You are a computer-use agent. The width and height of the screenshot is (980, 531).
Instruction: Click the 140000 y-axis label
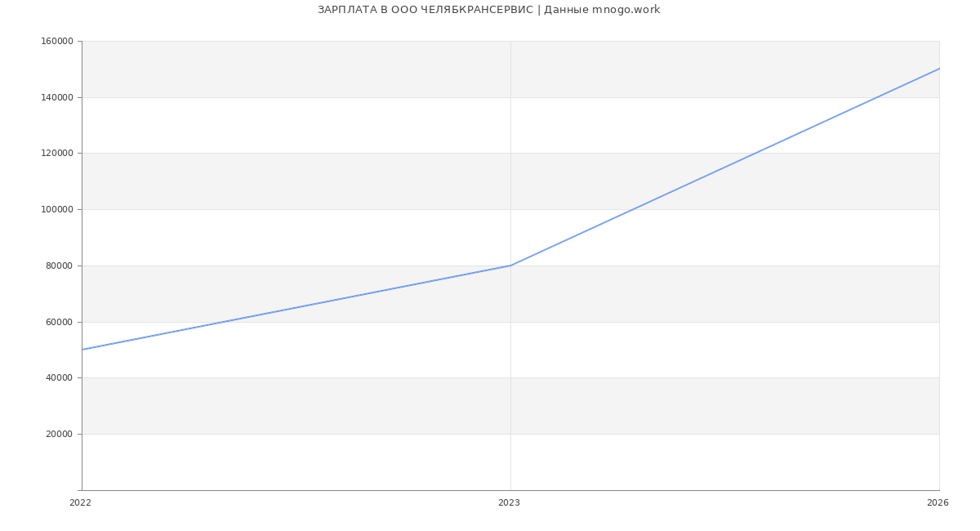tap(57, 97)
